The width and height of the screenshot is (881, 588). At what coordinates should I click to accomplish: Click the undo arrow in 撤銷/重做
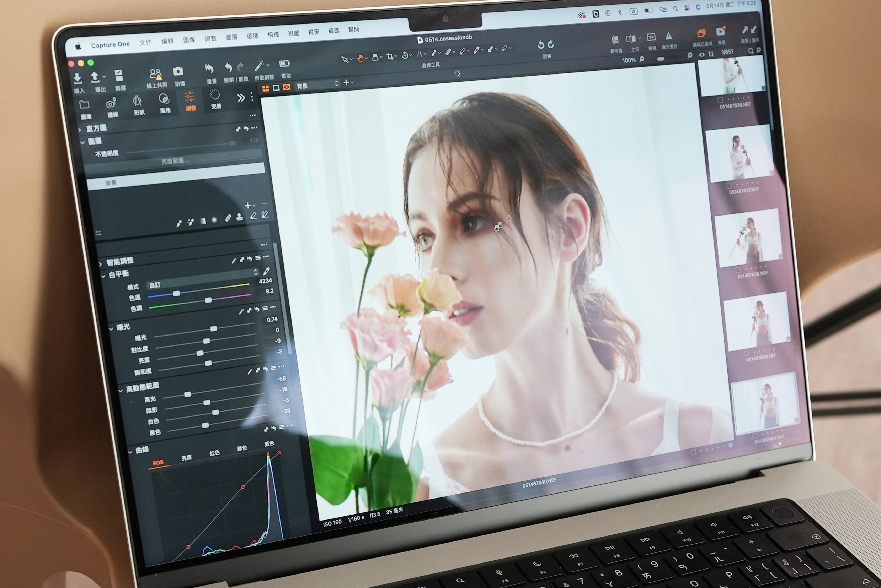228,68
